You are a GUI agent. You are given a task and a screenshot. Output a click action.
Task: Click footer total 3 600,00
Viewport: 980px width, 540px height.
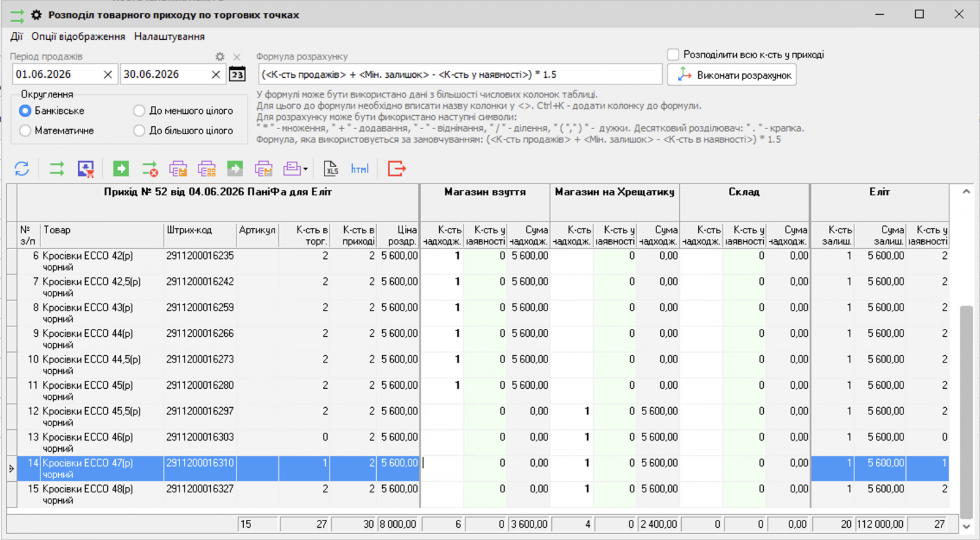529,524
